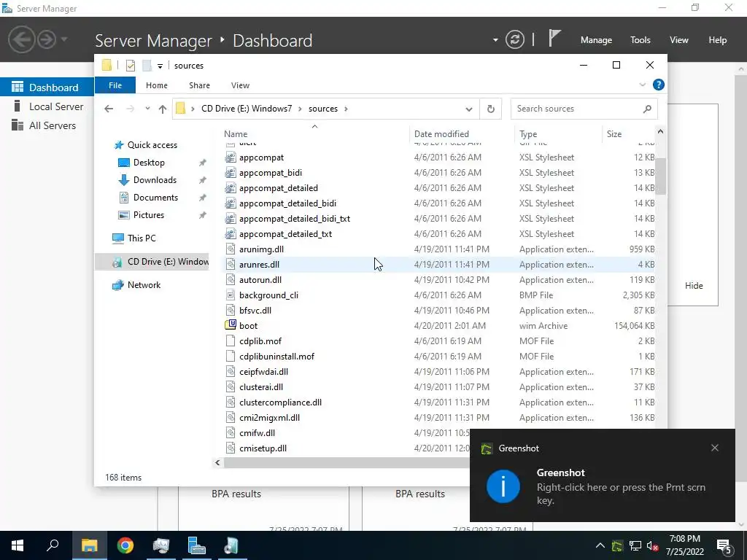Click chevron after CD Drive (E:) Windows7 path
747x560 pixels.
pos(300,109)
